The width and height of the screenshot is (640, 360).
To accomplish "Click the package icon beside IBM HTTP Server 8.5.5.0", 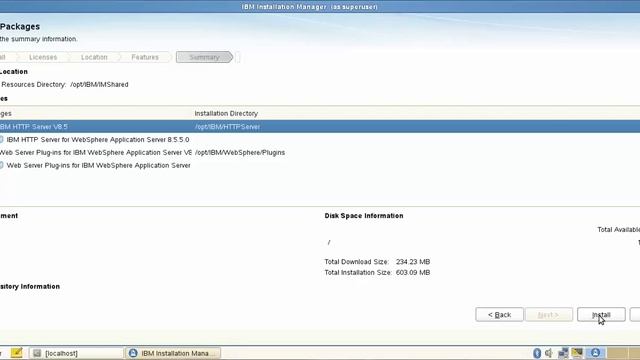I will pos(2,140).
